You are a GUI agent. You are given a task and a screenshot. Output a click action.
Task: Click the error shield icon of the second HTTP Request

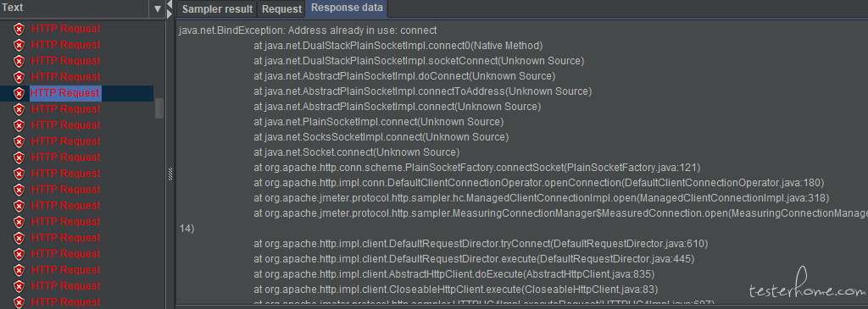(19, 45)
